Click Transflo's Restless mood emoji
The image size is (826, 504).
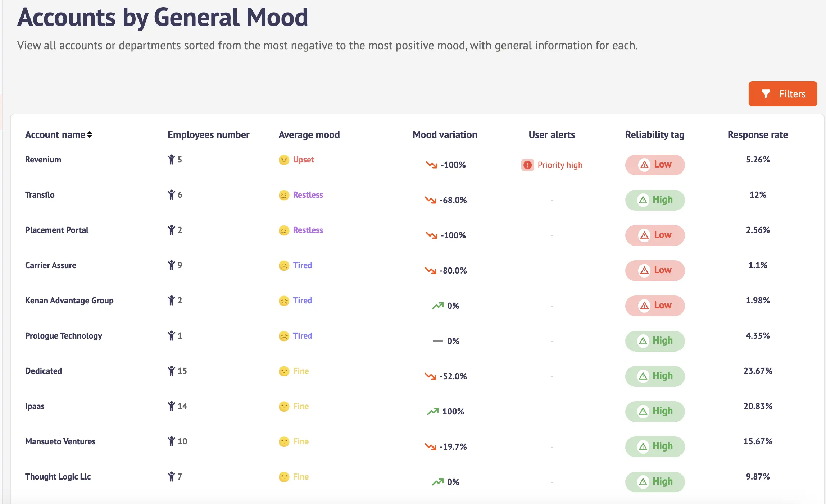[x=284, y=195]
